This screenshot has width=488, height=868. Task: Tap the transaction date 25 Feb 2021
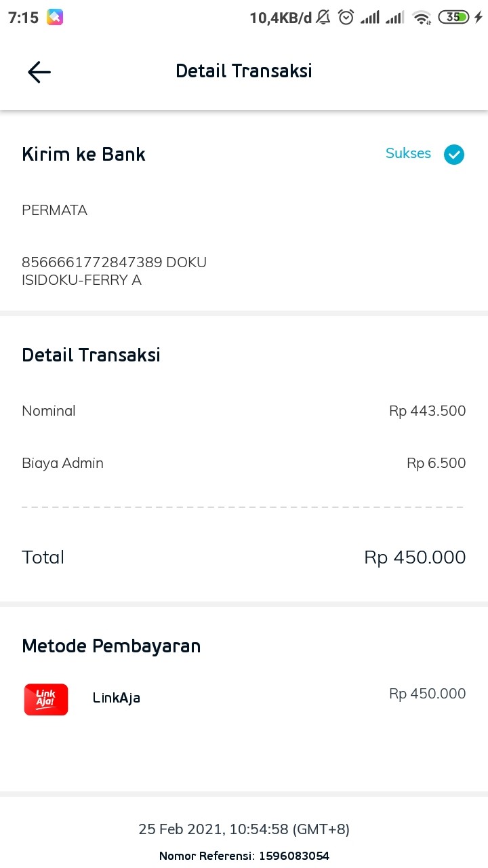click(244, 829)
